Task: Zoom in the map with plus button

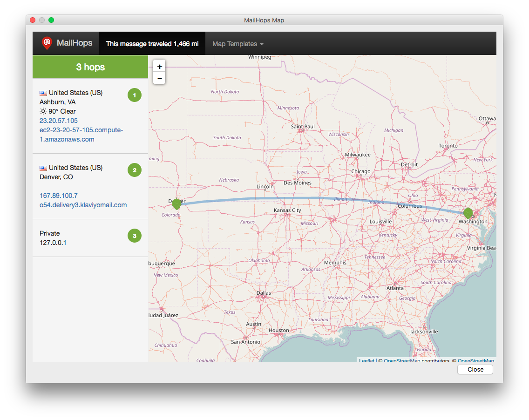Action: point(160,67)
